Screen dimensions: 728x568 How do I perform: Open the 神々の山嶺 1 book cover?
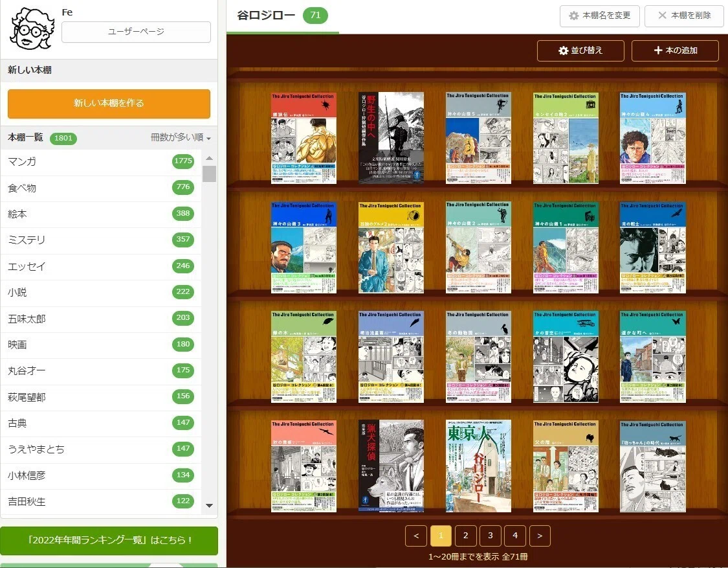pyautogui.click(x=566, y=248)
